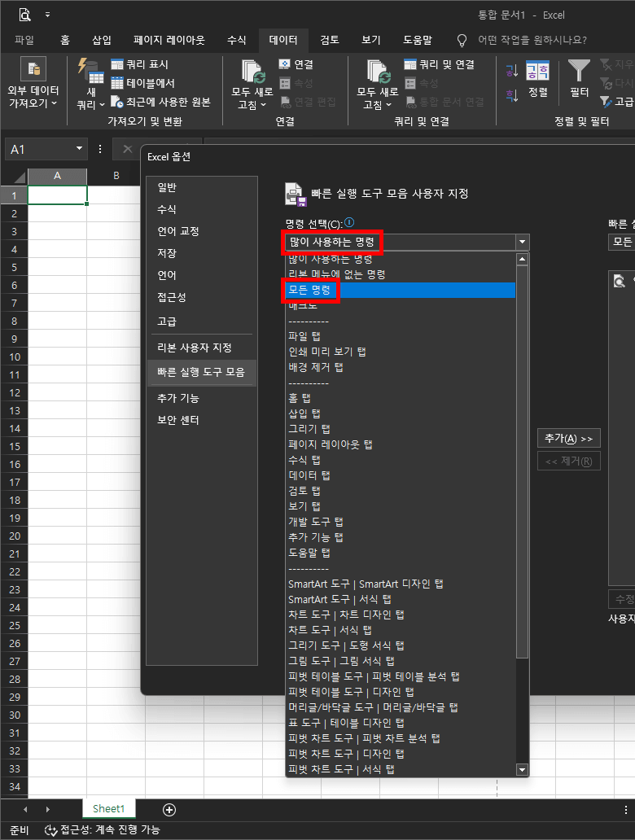
Task: Click the column B header
Action: click(116, 176)
